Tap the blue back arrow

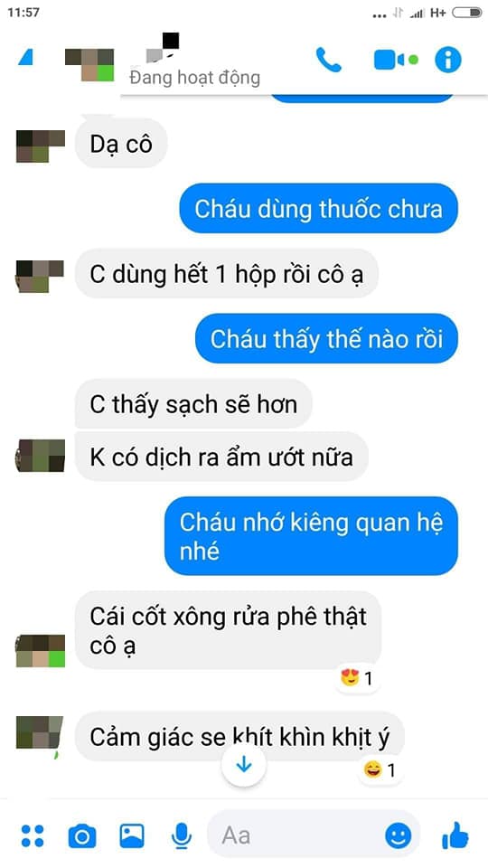coord(26,58)
